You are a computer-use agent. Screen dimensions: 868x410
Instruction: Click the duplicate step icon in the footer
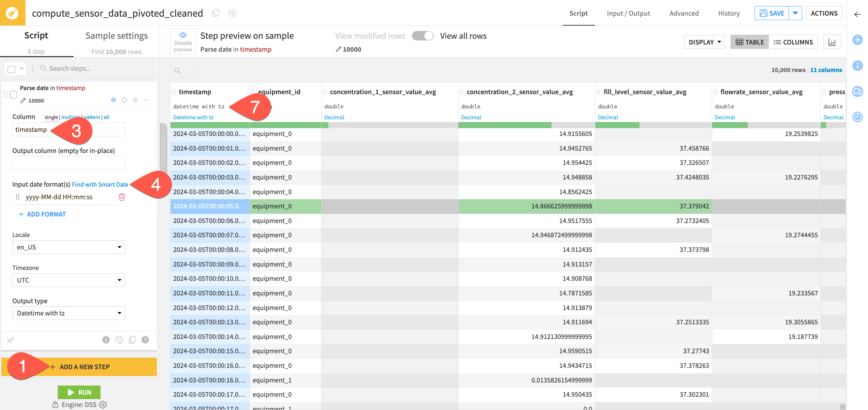click(132, 340)
